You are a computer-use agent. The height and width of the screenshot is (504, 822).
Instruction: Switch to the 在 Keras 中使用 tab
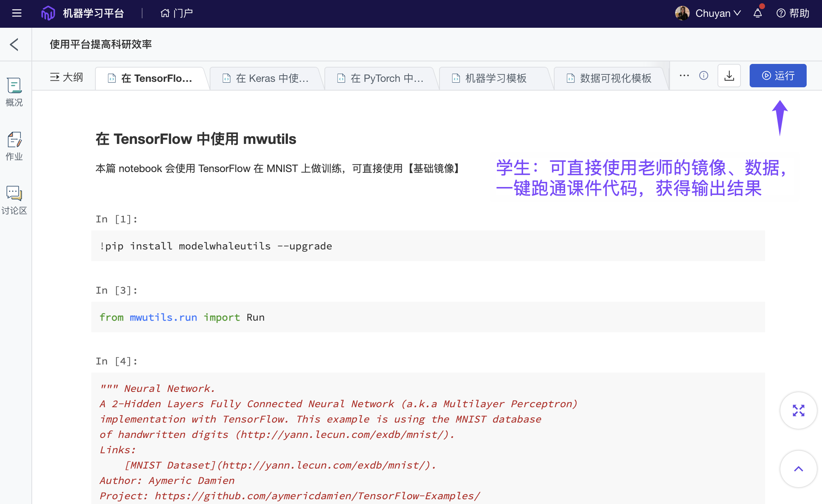[267, 78]
